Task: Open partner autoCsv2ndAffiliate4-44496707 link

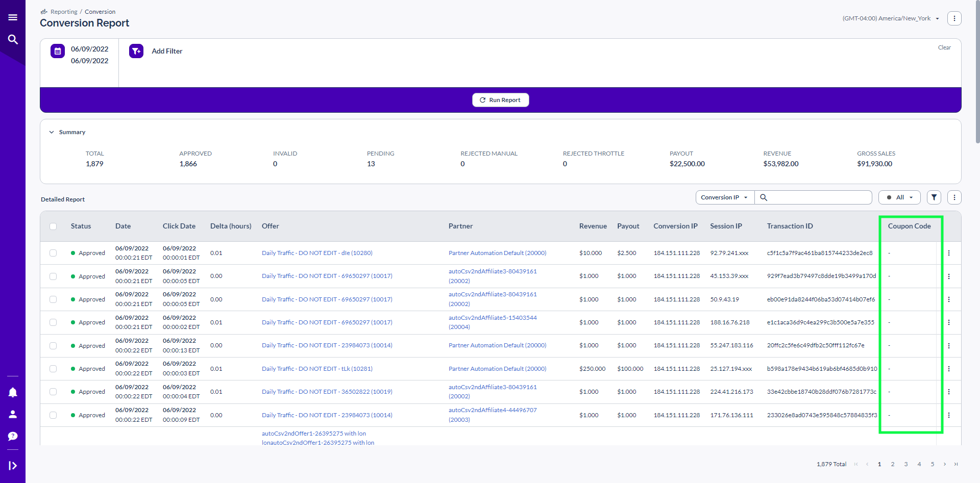Action: 493,415
